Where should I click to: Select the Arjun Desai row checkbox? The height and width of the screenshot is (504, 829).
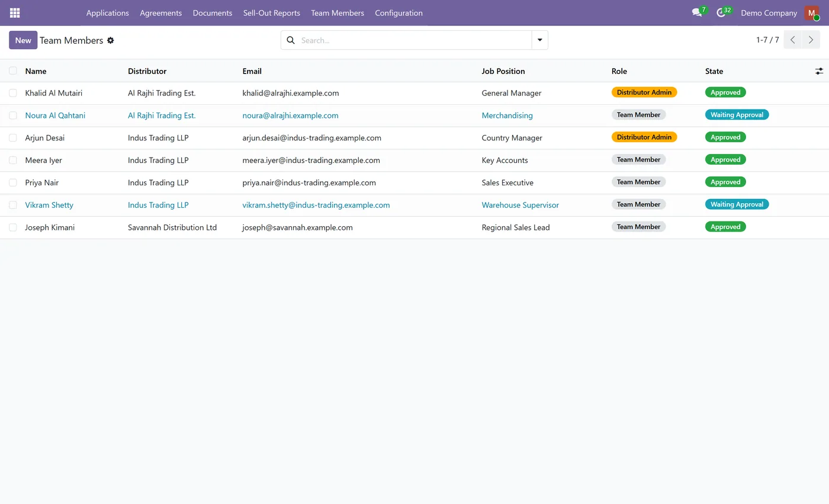click(13, 138)
